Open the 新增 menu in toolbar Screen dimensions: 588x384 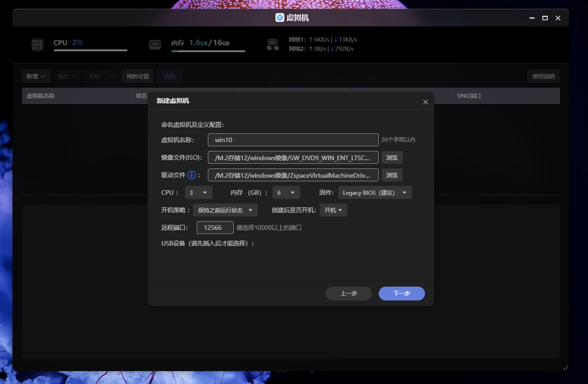36,76
